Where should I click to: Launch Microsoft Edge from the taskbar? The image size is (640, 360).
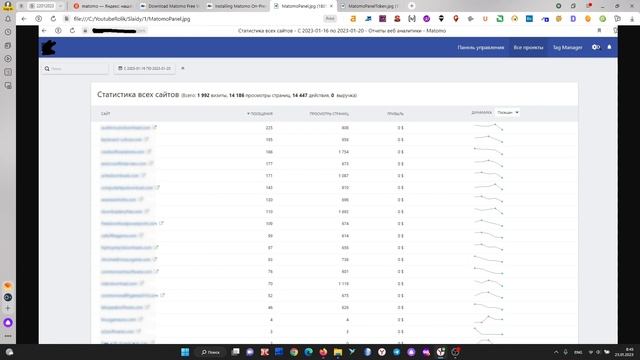[x=309, y=352]
